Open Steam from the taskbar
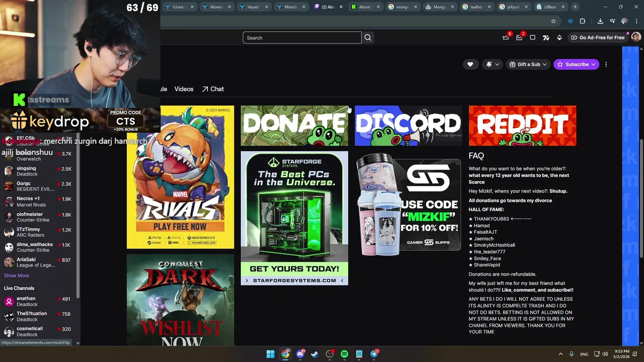 coord(314,354)
